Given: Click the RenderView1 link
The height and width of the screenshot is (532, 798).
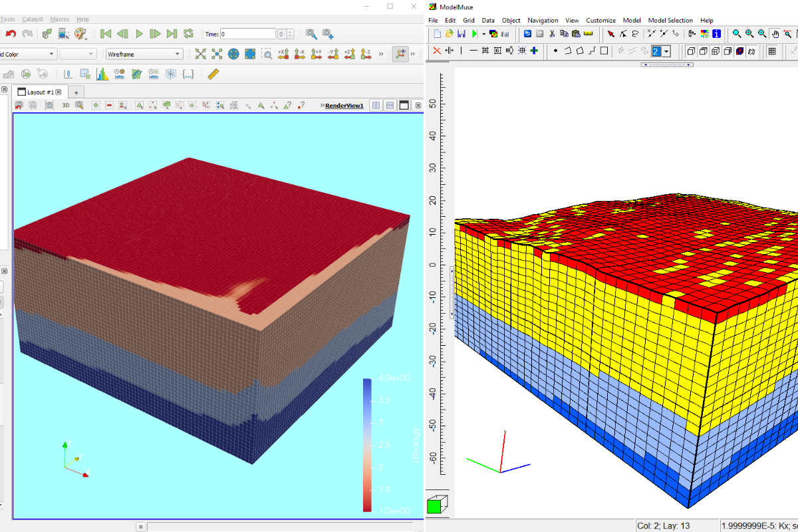Looking at the screenshot, I should (344, 106).
